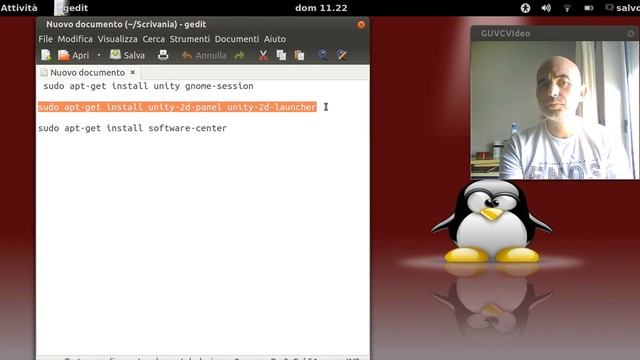Close the gedit window
Viewport: 640px width, 360px height.
pos(361,24)
